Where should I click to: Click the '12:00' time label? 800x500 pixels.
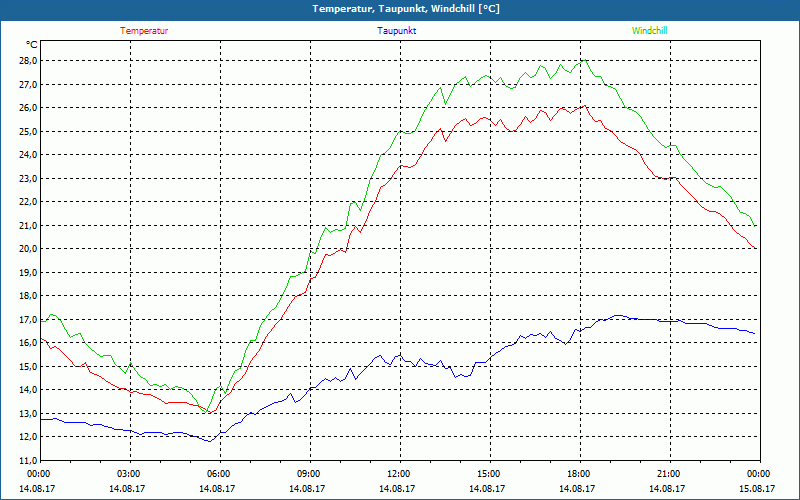click(x=398, y=474)
